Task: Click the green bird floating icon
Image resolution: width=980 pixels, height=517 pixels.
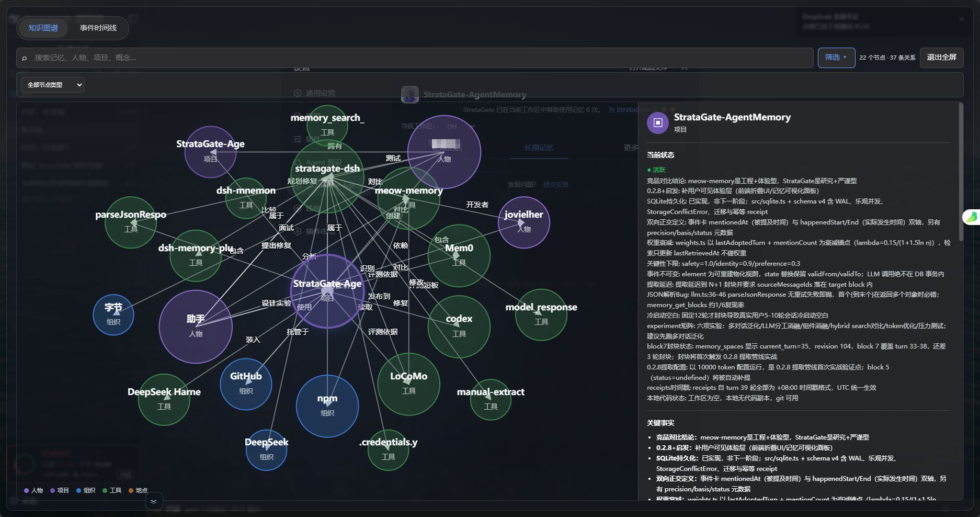Action: 971,217
